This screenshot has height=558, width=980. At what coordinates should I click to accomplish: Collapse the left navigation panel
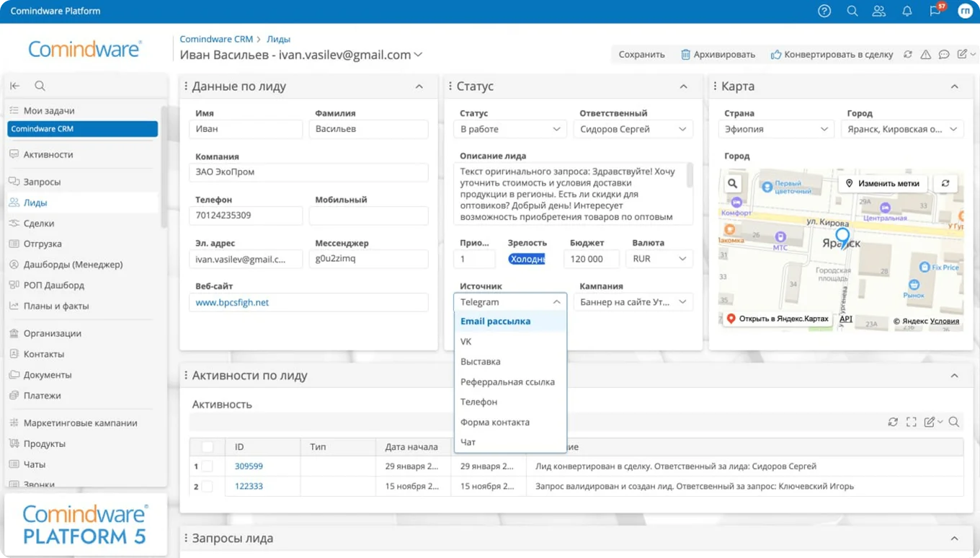pos(14,85)
